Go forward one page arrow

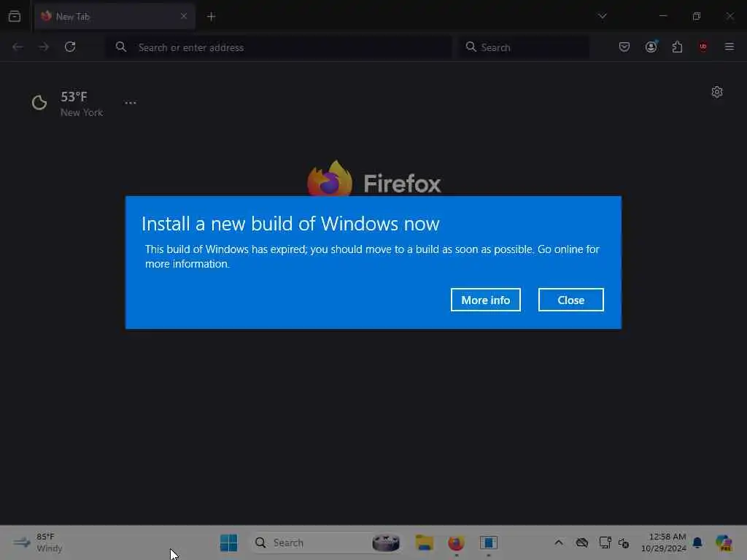44,47
